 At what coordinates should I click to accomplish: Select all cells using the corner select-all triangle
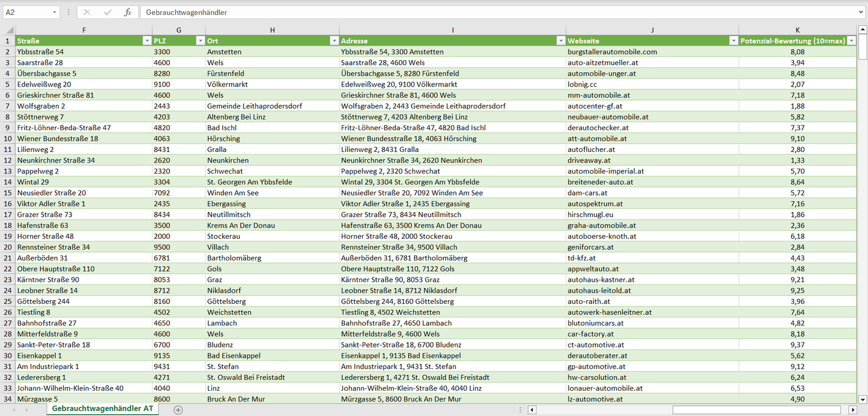8,29
